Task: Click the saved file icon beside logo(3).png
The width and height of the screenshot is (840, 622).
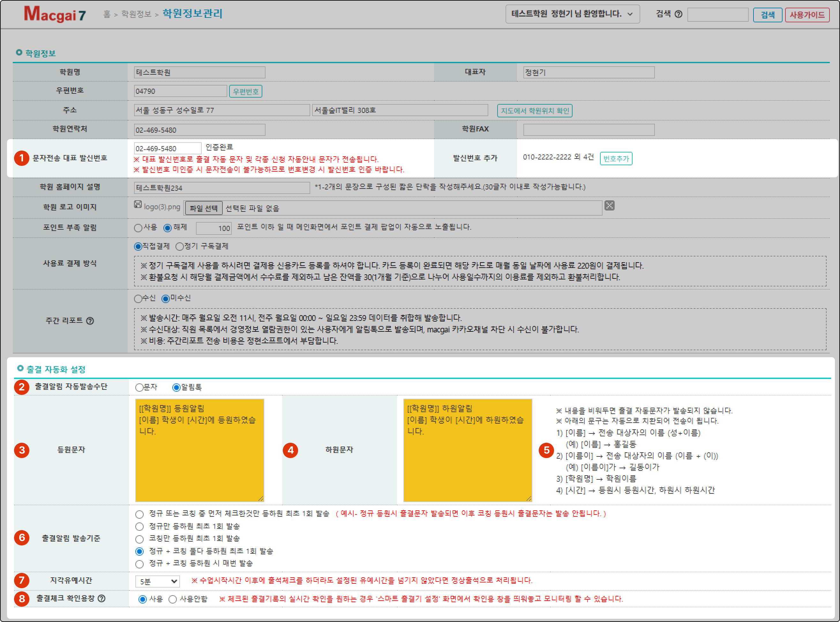Action: 138,204
